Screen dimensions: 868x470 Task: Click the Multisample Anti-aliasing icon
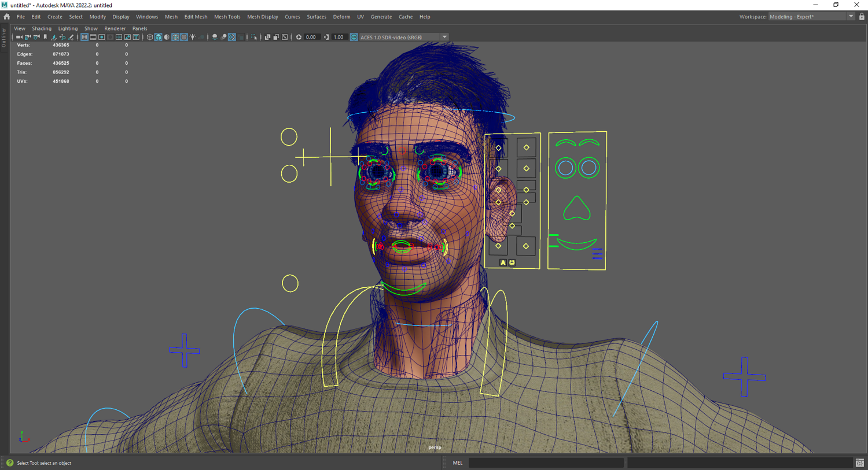click(x=232, y=37)
